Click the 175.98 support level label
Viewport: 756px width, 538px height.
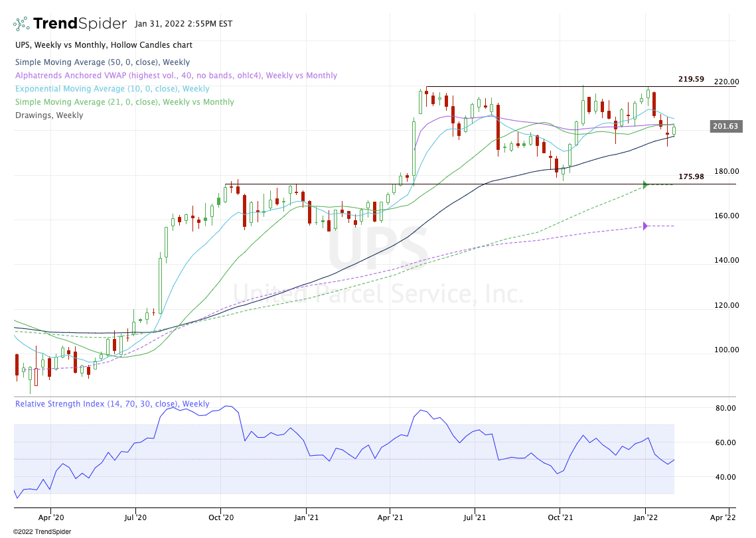pos(691,176)
